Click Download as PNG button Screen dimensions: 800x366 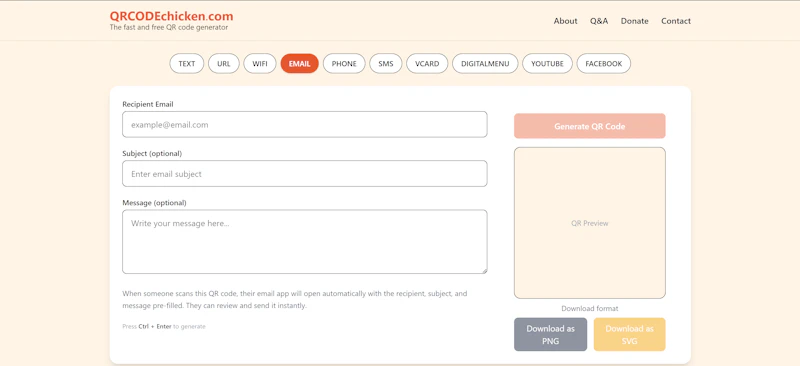[551, 334]
